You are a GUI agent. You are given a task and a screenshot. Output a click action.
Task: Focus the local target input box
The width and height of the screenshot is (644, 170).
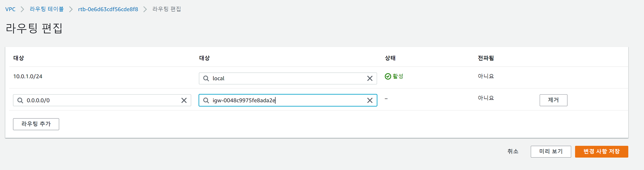coord(287,78)
